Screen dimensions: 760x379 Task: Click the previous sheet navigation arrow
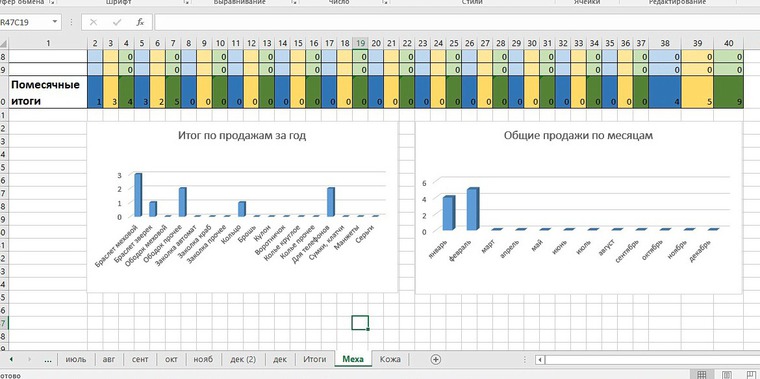[x=11, y=360]
